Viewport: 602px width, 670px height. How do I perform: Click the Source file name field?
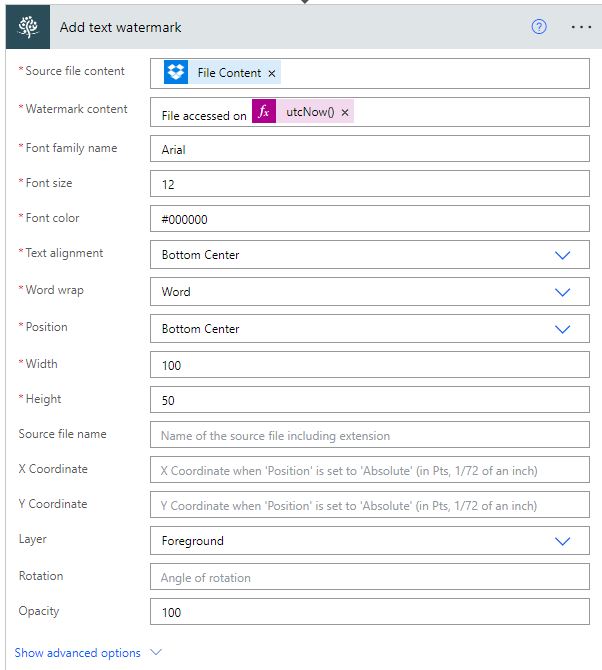[369, 435]
